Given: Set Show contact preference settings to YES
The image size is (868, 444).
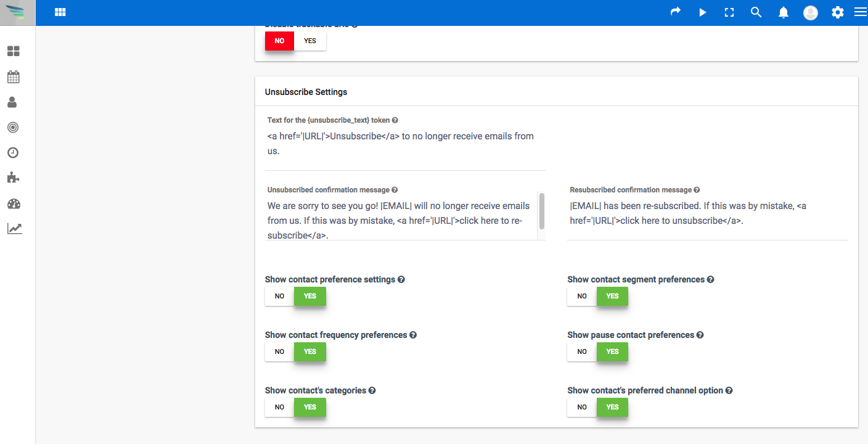Looking at the screenshot, I should [x=310, y=296].
